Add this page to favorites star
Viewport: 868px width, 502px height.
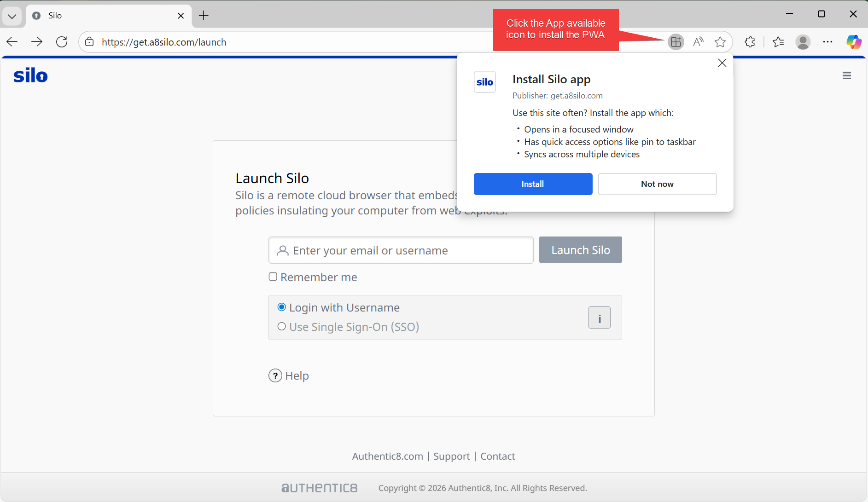720,42
